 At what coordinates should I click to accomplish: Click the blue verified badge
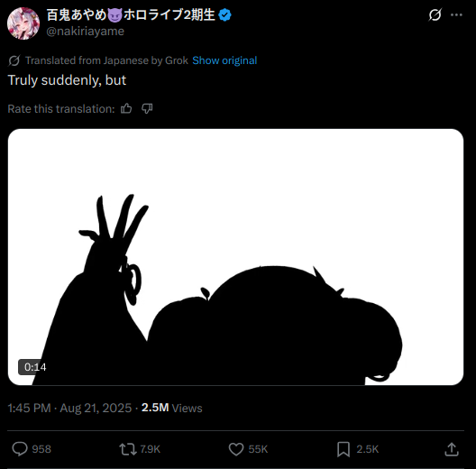point(224,15)
